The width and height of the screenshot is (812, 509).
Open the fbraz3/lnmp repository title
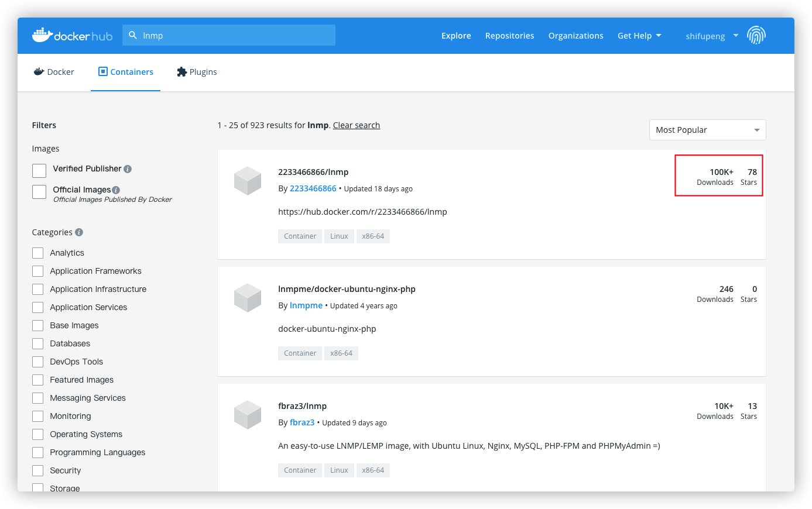[x=302, y=406]
